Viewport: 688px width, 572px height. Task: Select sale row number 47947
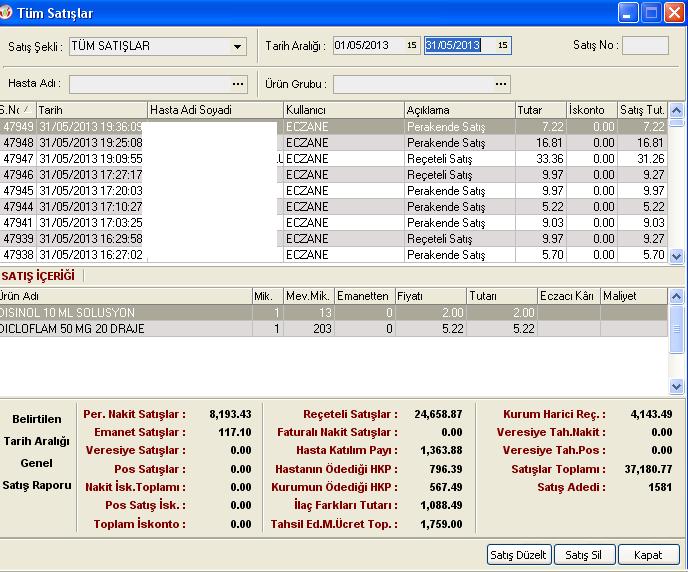[x=20, y=159]
